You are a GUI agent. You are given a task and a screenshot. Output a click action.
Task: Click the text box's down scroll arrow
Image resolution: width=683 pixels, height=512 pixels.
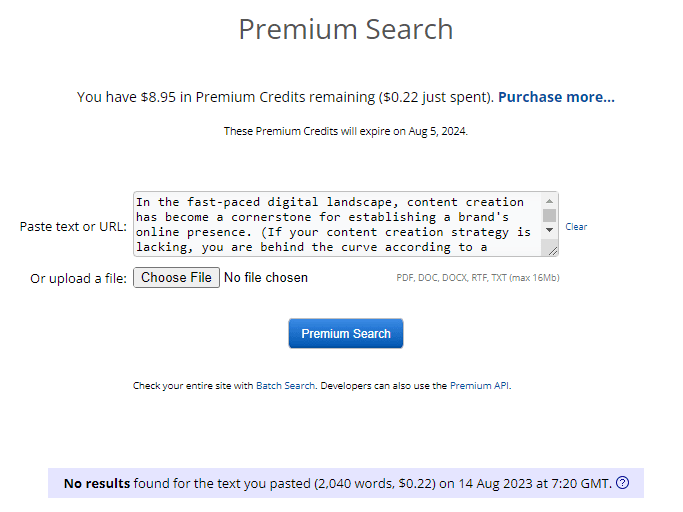[x=549, y=230]
